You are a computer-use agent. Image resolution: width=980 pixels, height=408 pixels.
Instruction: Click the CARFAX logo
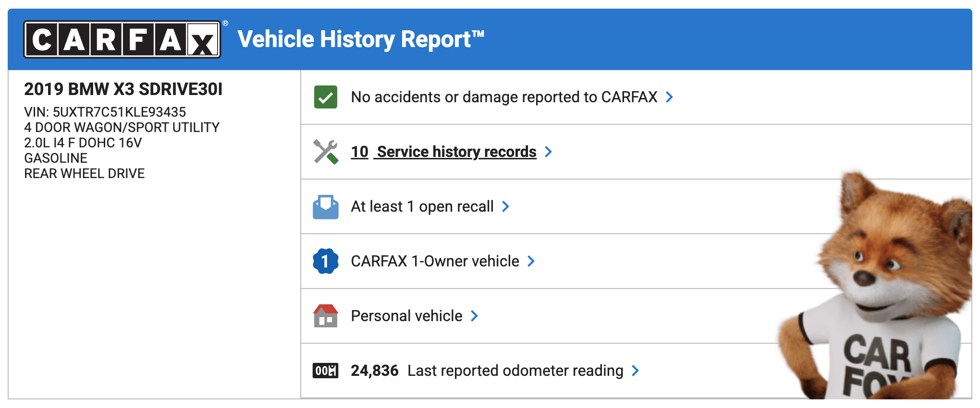tap(122, 39)
